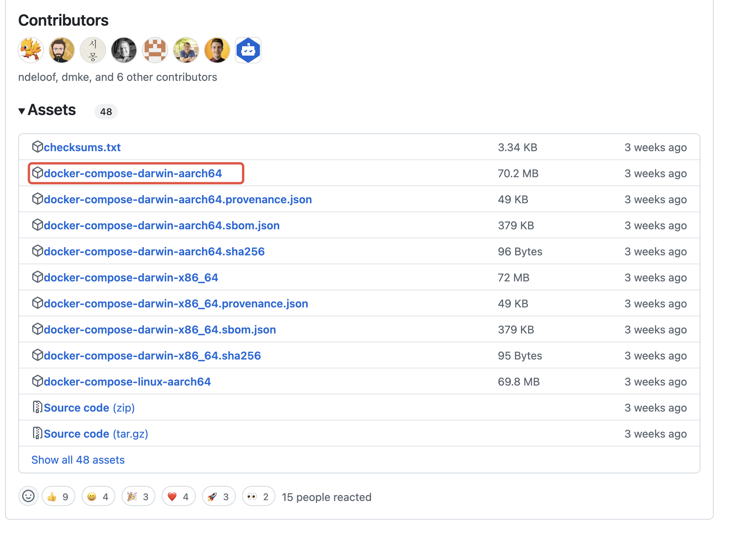Click the chocobo bird contributor avatar
Screen dimensions: 756x534
(31, 50)
